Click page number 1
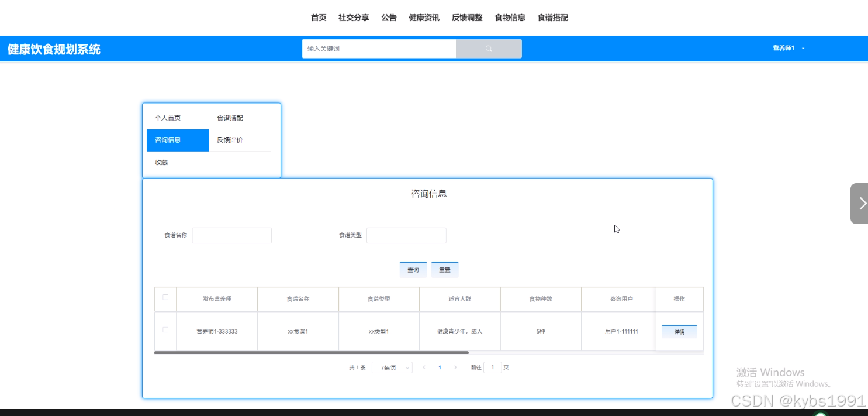This screenshot has height=416, width=868. pos(440,367)
